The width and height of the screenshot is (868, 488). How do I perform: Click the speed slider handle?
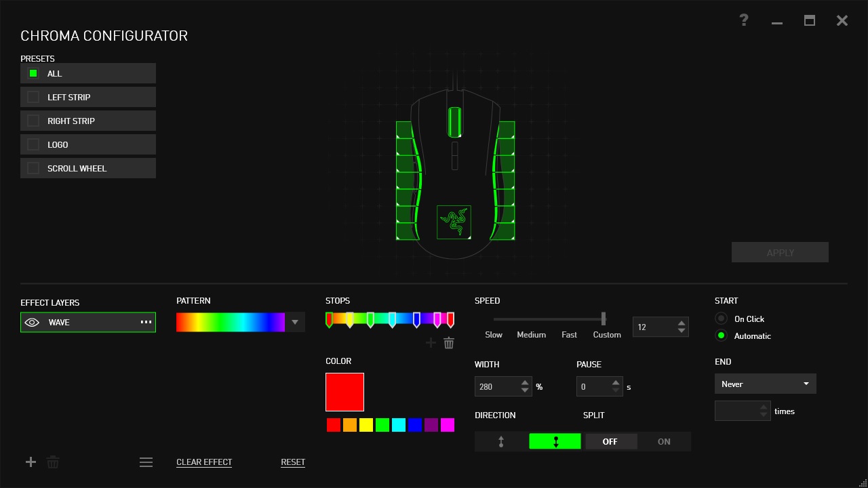pos(604,319)
